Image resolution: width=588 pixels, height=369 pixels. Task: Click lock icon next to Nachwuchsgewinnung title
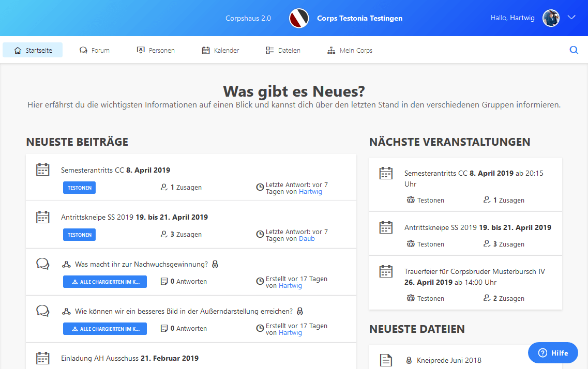(215, 265)
